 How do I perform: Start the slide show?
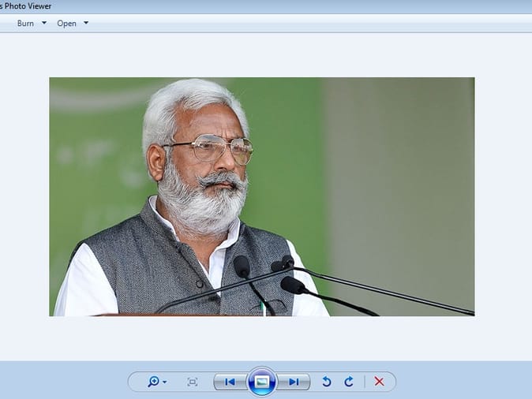[x=262, y=382]
